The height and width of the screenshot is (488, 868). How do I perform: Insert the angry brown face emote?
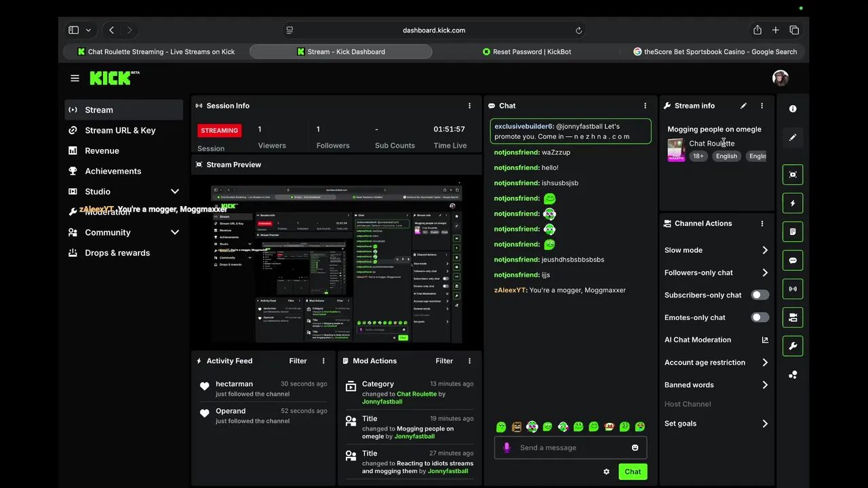coord(517,426)
